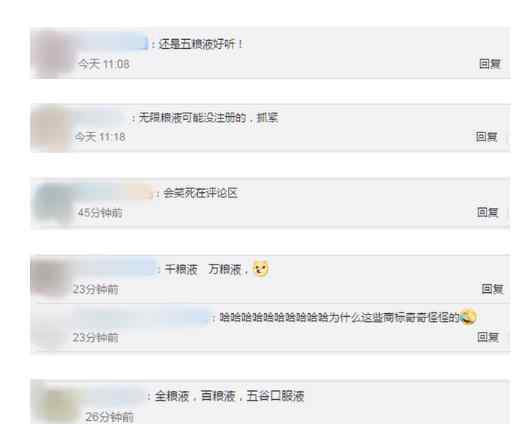Open avatar of first commenter
Viewport: 520px width, 424px height.
(52, 53)
